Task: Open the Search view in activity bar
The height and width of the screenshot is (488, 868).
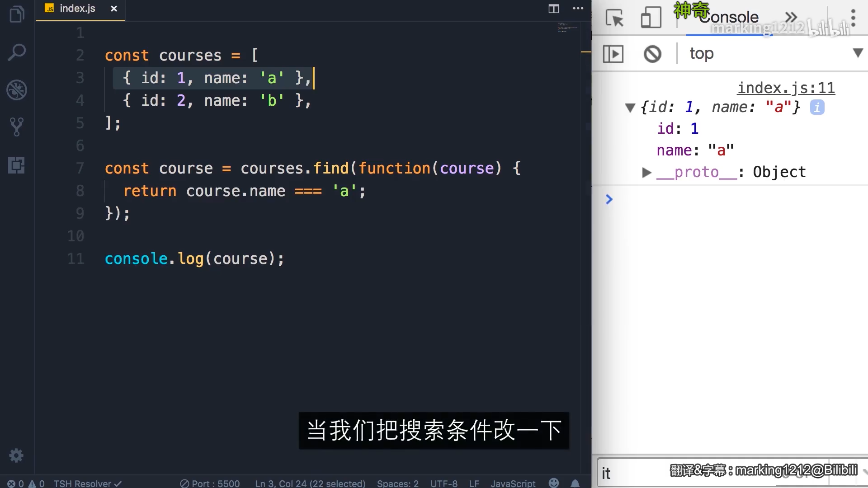Action: (x=17, y=52)
